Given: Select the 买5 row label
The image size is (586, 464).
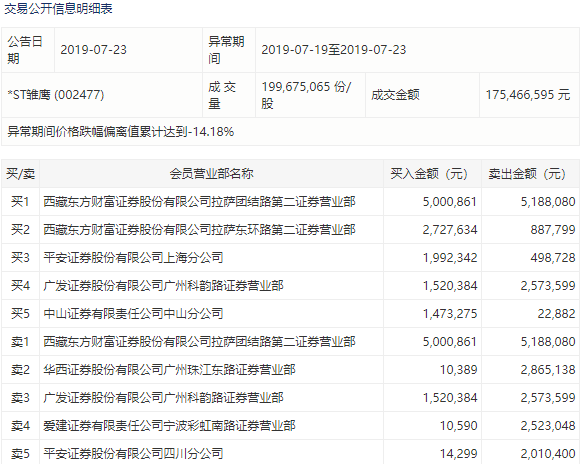Looking at the screenshot, I should coord(21,314).
